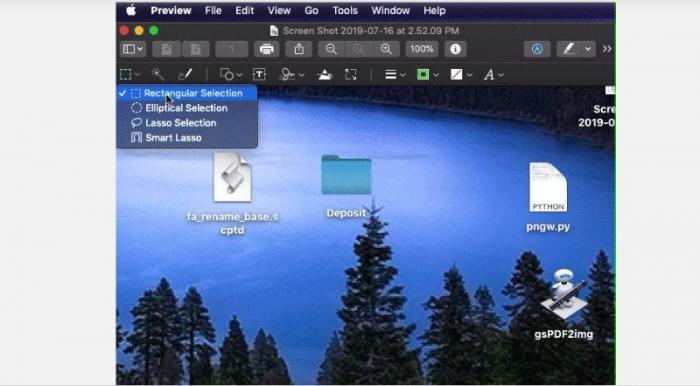This screenshot has width=700, height=386.
Task: Select the Text tool icon
Action: pyautogui.click(x=259, y=75)
